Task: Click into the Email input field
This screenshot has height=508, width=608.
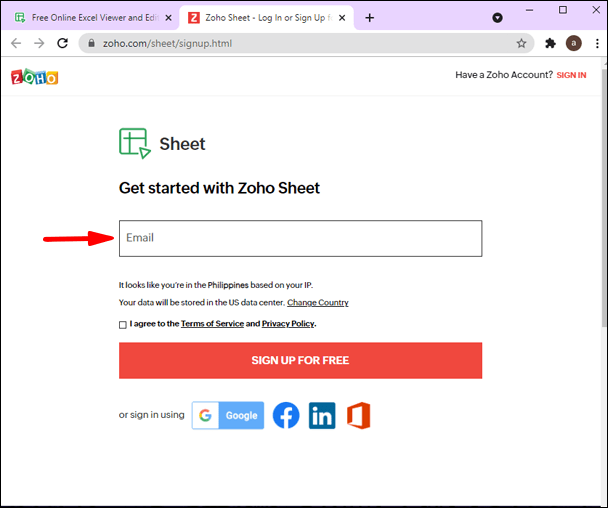Action: click(x=301, y=238)
